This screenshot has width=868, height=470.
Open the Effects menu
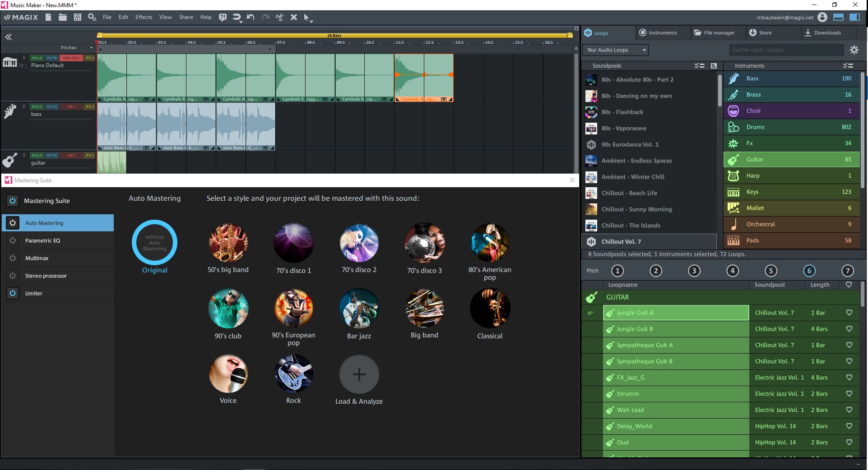[x=143, y=17]
